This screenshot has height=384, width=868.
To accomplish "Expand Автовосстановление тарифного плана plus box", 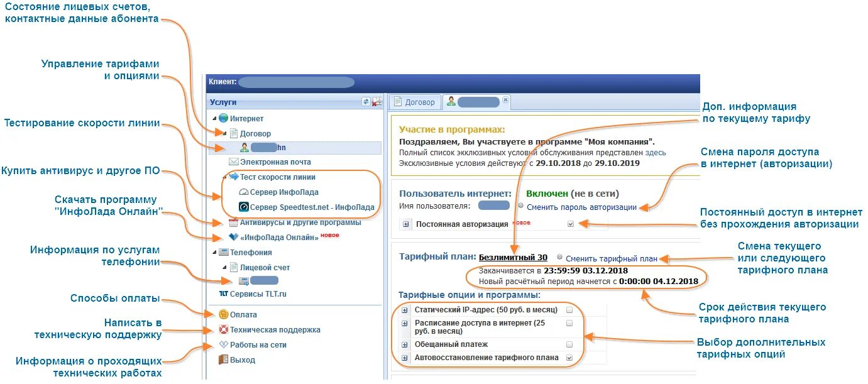I will click(x=405, y=358).
